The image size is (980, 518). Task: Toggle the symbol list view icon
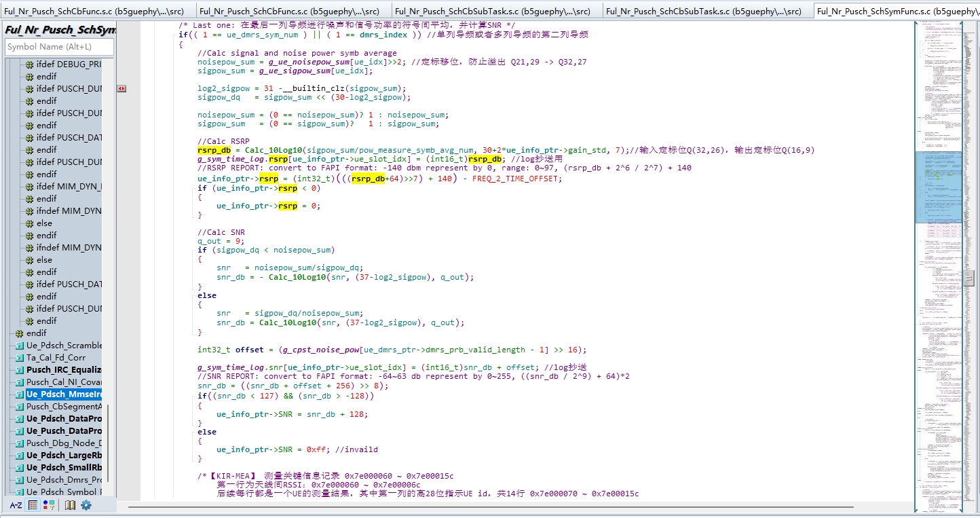[33, 505]
